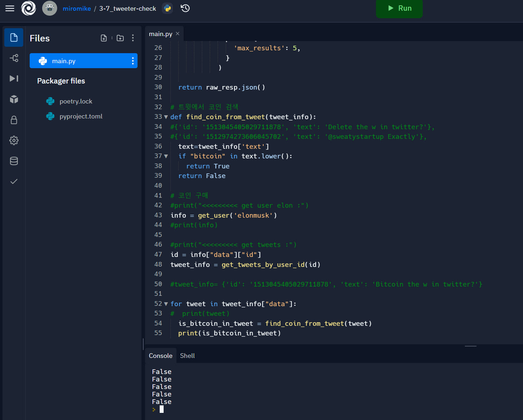Create a new folder icon

[x=120, y=38]
